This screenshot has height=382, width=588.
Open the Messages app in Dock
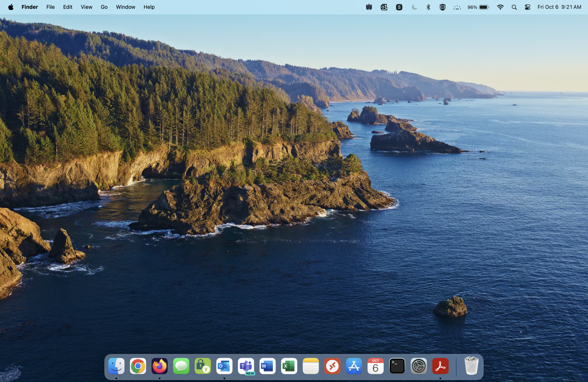[181, 366]
